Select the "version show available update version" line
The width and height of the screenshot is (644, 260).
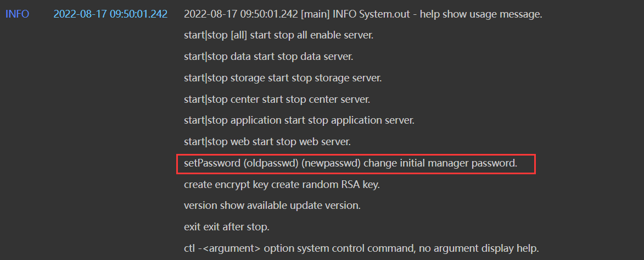[272, 206]
